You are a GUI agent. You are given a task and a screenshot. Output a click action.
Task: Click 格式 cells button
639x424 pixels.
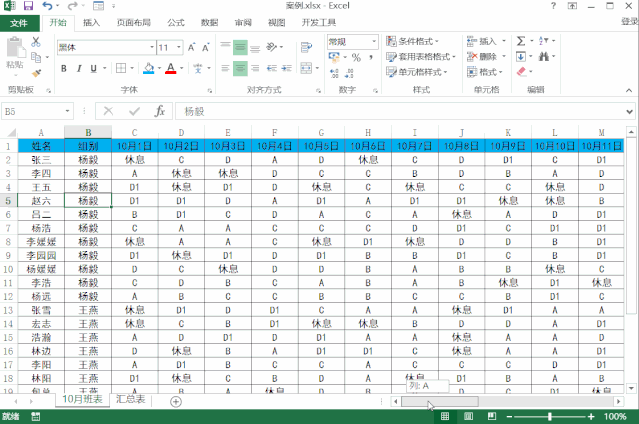(485, 72)
